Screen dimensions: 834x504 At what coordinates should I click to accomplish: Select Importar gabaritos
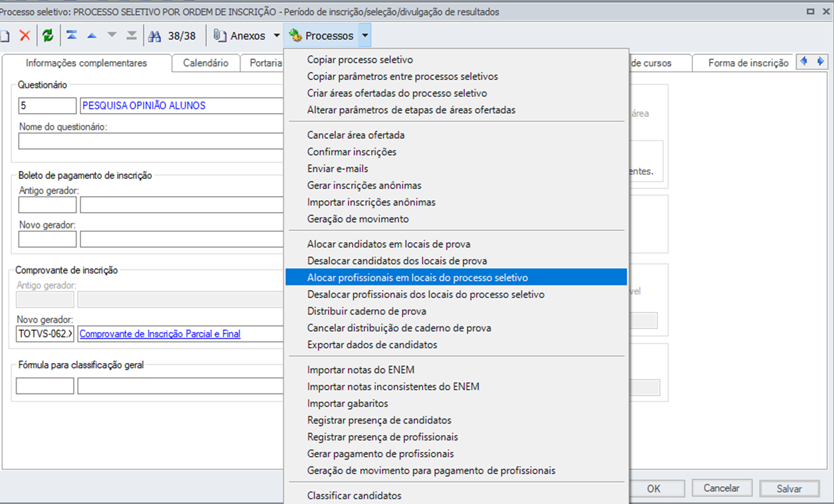[x=456, y=403]
